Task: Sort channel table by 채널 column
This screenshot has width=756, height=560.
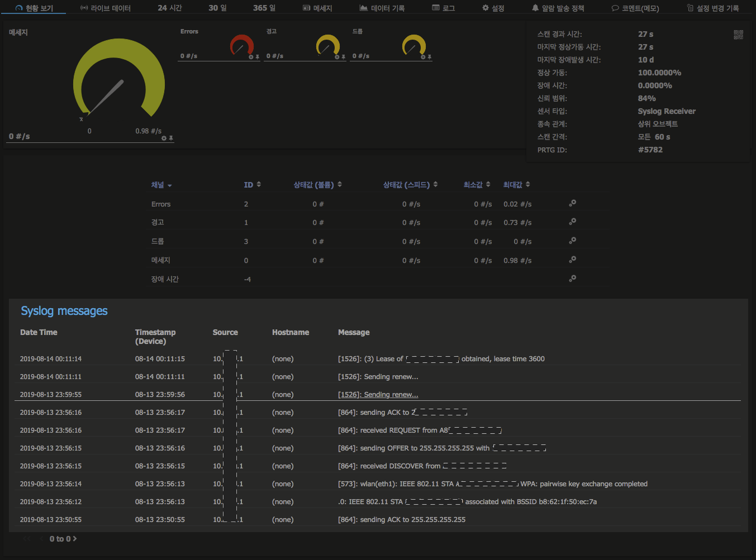Action: coord(161,185)
